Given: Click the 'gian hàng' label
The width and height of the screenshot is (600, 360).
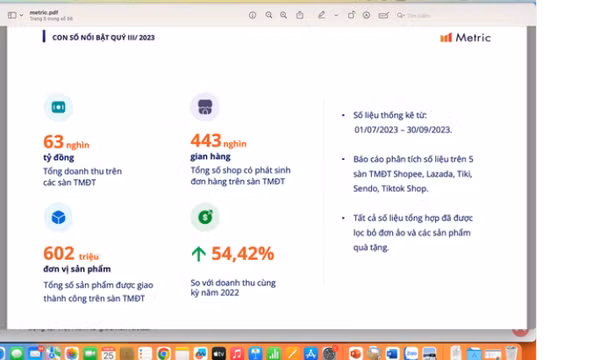Looking at the screenshot, I should (x=210, y=156).
